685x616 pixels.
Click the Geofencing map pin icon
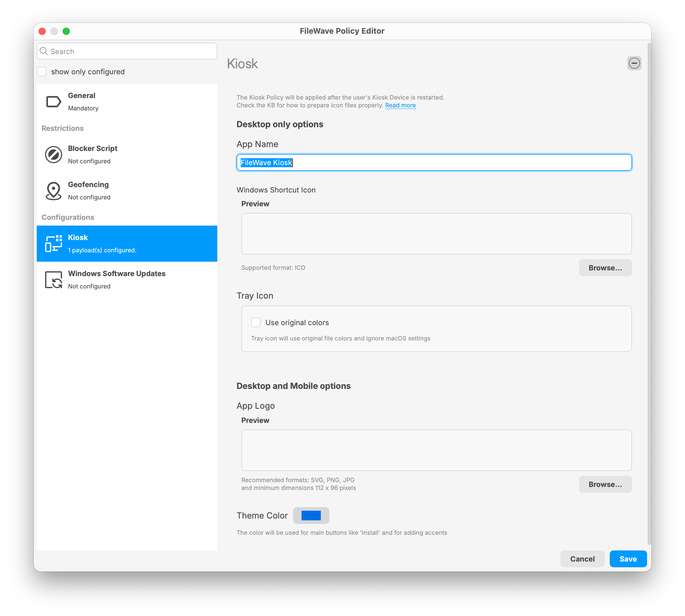click(x=54, y=191)
